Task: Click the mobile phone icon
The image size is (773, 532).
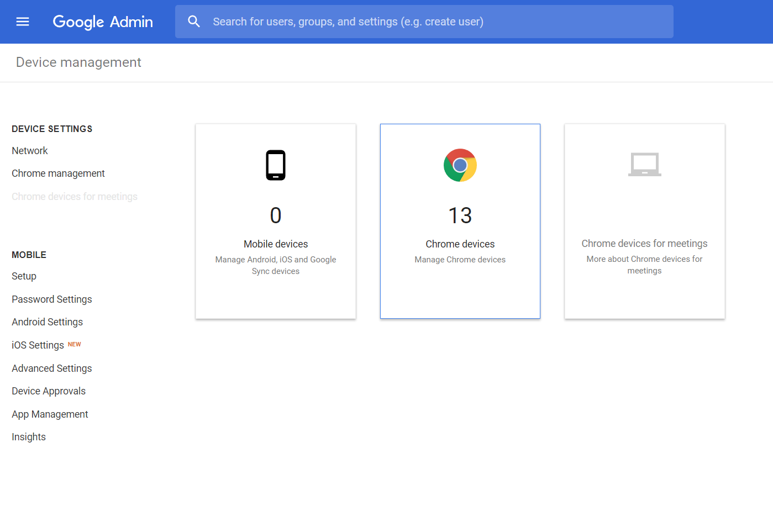Action: pyautogui.click(x=276, y=165)
